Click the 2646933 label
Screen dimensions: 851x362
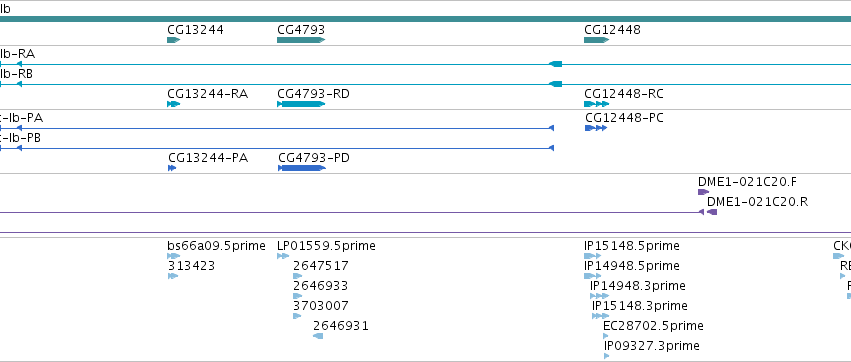(321, 286)
